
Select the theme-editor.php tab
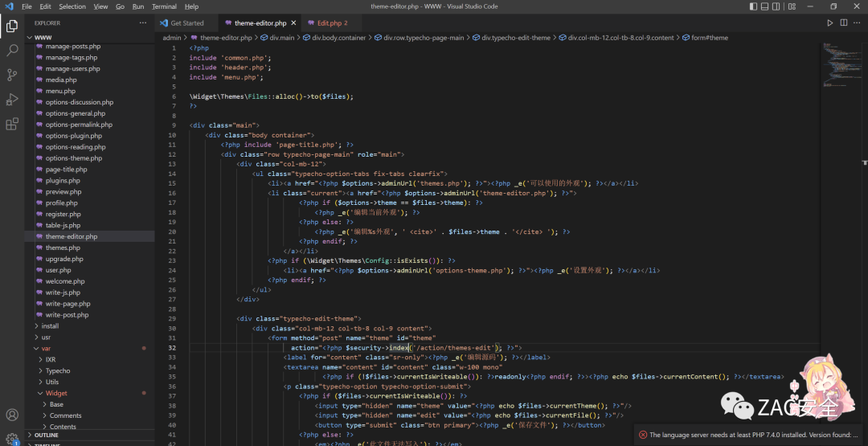click(x=260, y=23)
